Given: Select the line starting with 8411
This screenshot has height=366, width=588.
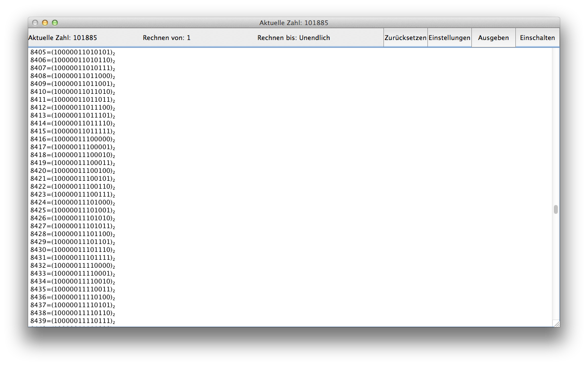Looking at the screenshot, I should (73, 99).
